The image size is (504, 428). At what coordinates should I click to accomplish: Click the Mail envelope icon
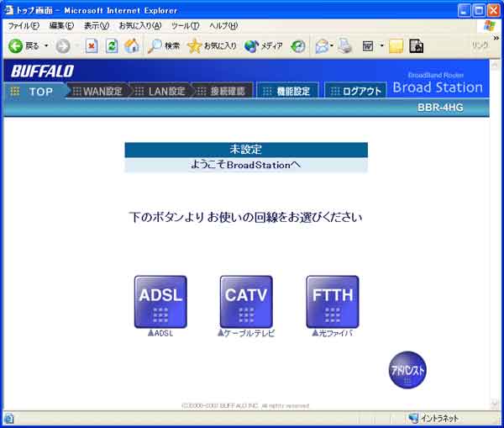[x=322, y=46]
